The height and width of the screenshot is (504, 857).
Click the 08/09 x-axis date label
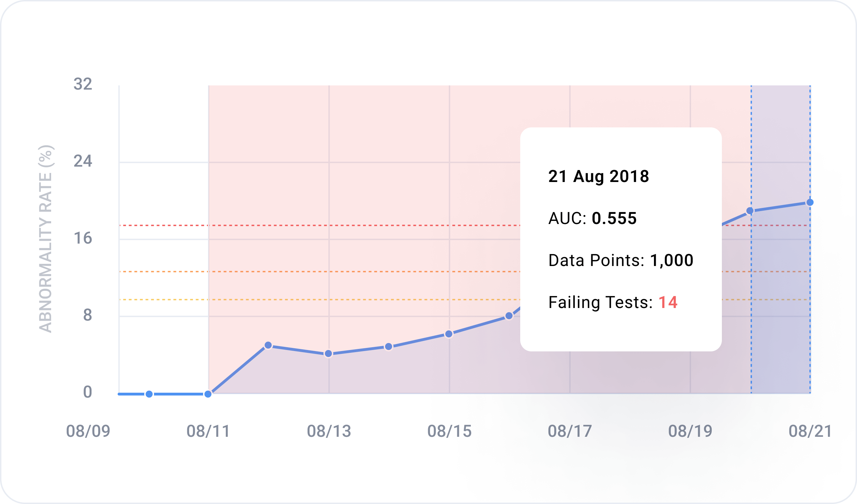point(88,431)
